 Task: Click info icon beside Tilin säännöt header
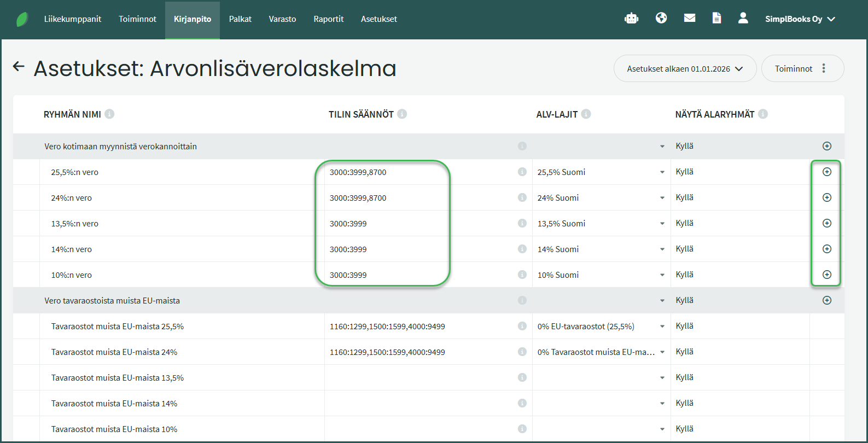402,114
